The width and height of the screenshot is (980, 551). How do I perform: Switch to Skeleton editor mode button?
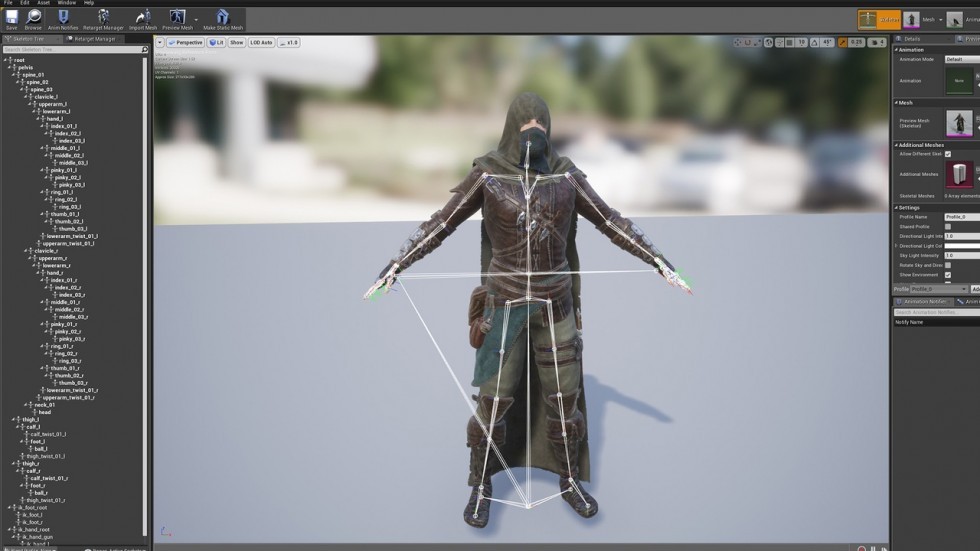[879, 19]
